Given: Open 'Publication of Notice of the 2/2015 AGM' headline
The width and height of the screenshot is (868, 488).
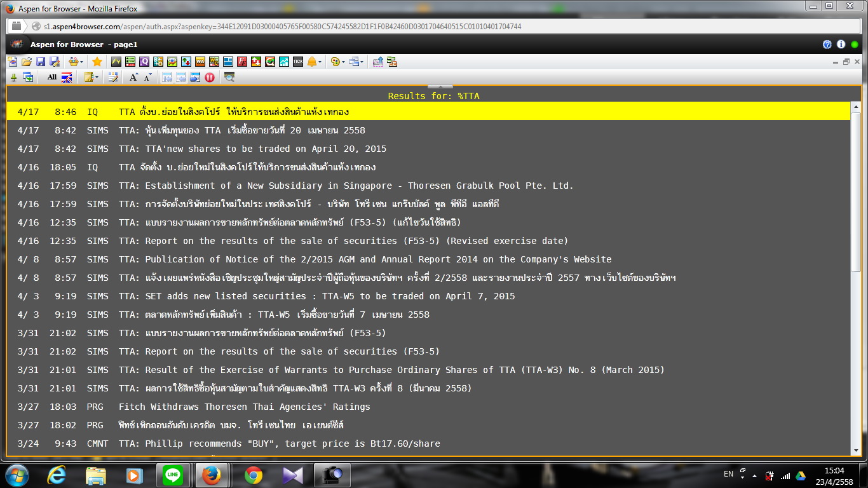Looking at the screenshot, I should point(429,259).
